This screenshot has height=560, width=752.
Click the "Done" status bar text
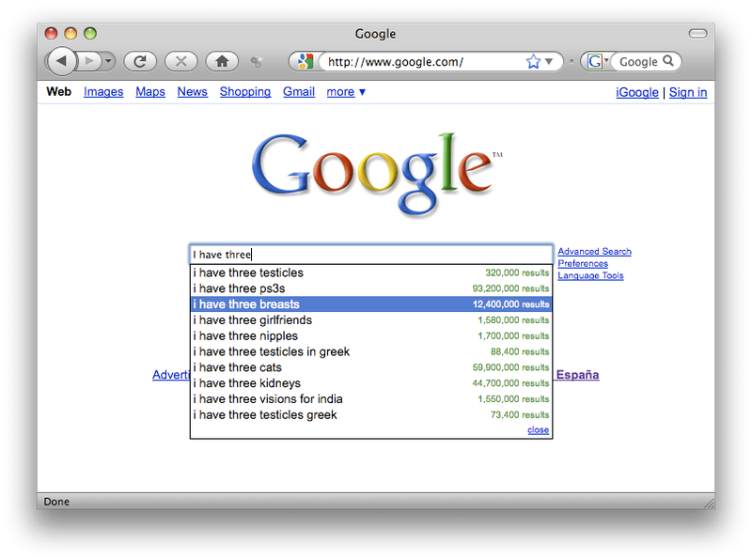point(56,502)
